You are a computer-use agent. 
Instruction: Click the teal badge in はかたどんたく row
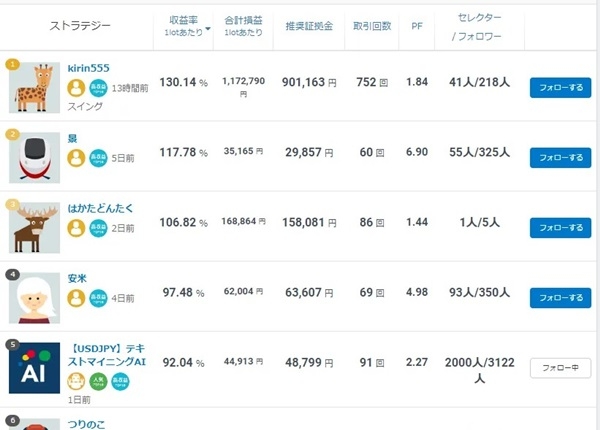98,228
